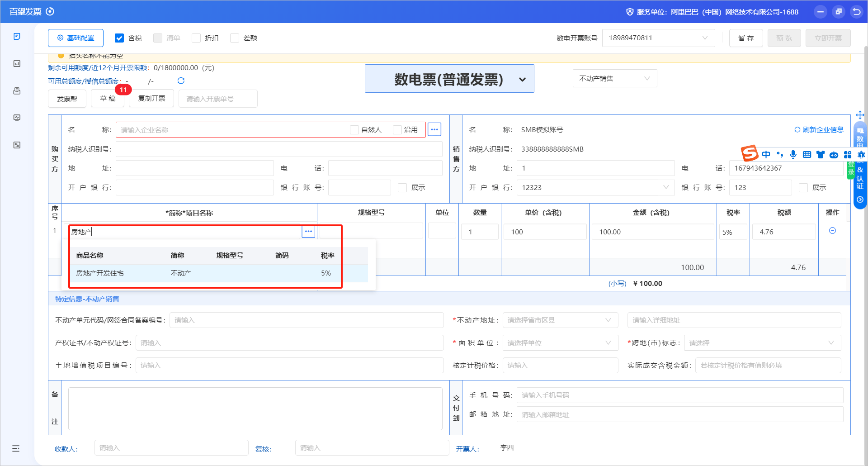The height and width of the screenshot is (466, 868).
Task: Focus the 收款人 input field
Action: pos(171,448)
